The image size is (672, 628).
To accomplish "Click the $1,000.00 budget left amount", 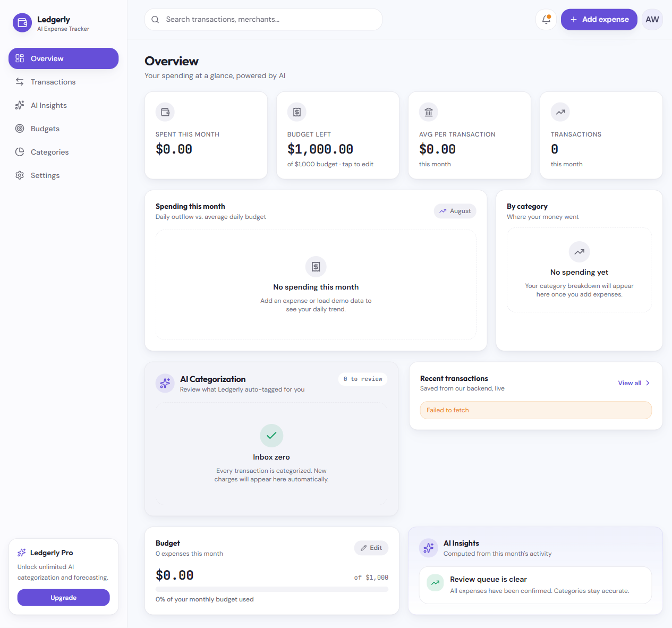I will 320,149.
